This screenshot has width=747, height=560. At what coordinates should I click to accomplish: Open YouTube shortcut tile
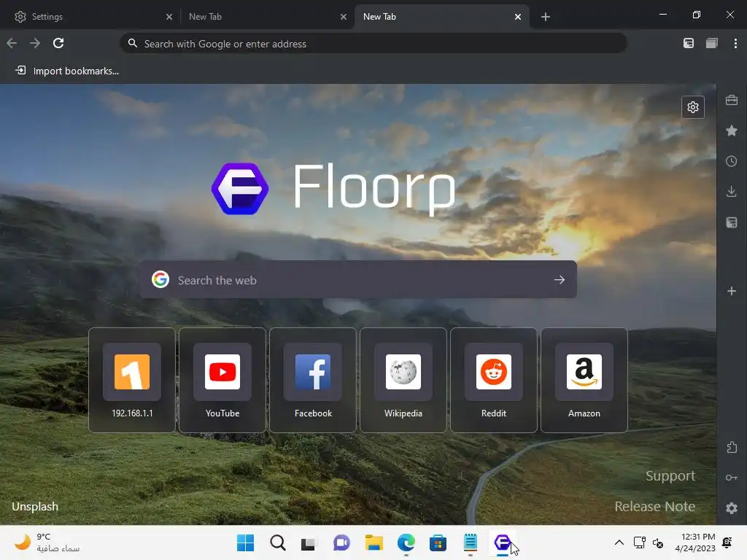coord(222,380)
